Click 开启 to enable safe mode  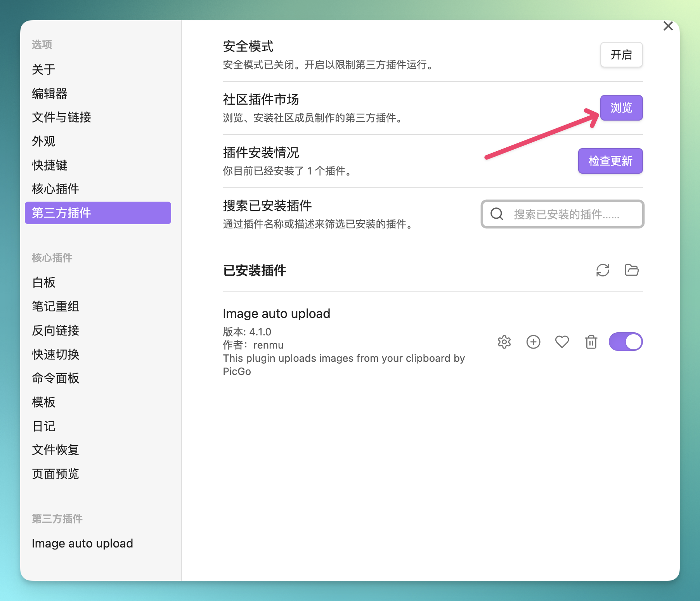click(621, 55)
